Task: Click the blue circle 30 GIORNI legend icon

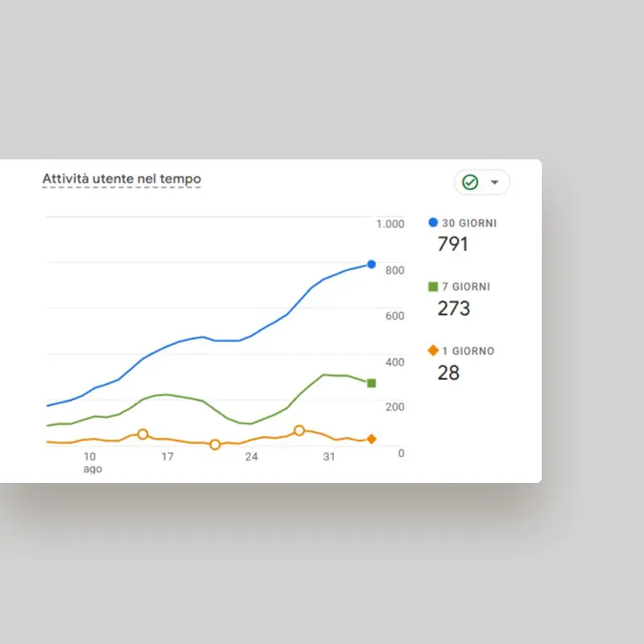Action: click(x=434, y=223)
